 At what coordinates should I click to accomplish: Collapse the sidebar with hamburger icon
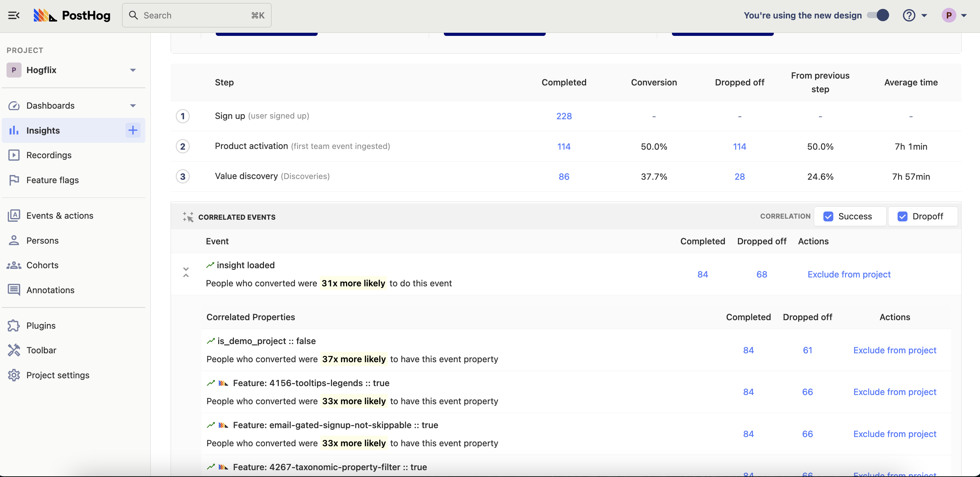click(14, 15)
